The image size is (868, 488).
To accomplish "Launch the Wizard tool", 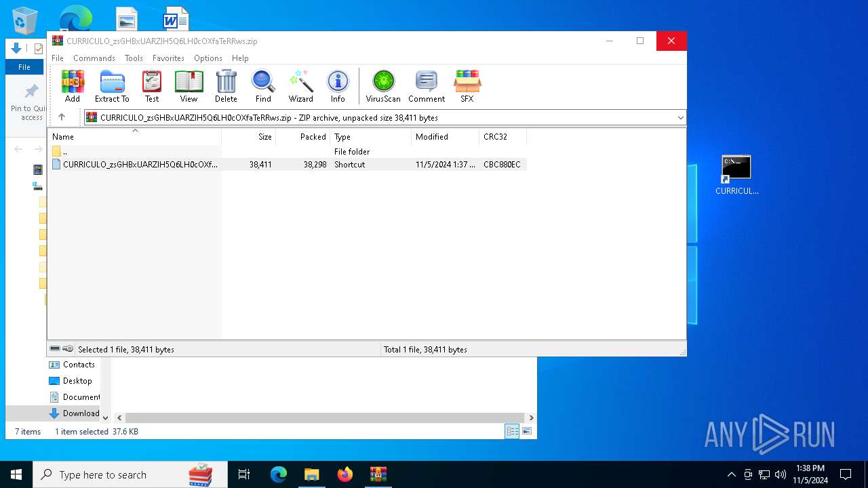I will 300,86.
